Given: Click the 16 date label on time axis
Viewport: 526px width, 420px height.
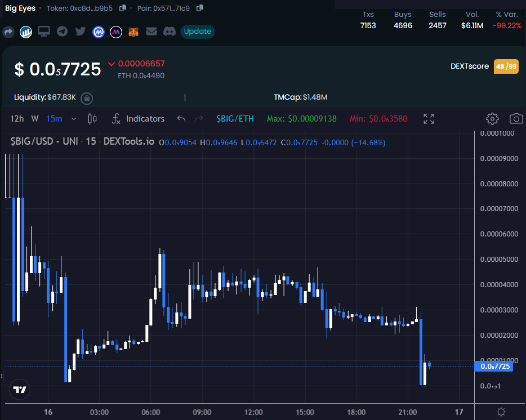Looking at the screenshot, I should coord(48,412).
